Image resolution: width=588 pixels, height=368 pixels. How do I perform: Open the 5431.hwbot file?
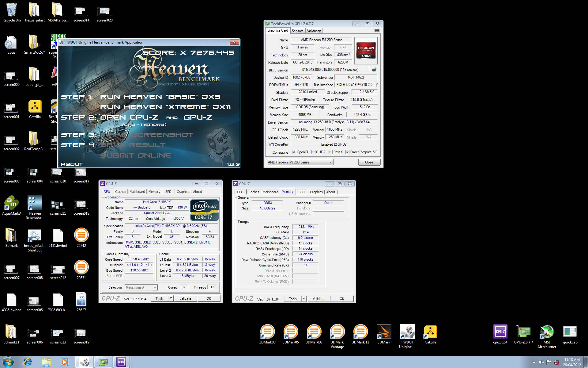(58, 238)
